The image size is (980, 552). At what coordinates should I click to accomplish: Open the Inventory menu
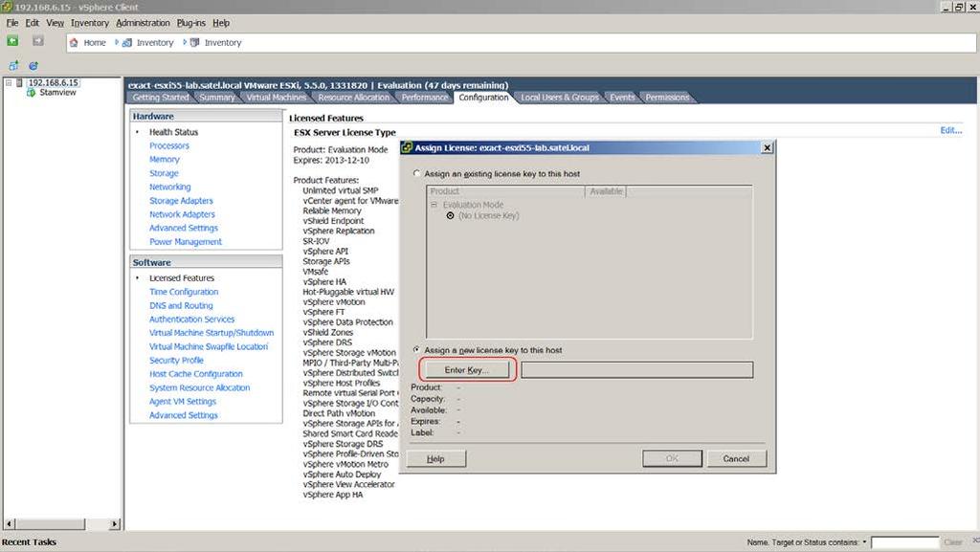pyautogui.click(x=89, y=22)
